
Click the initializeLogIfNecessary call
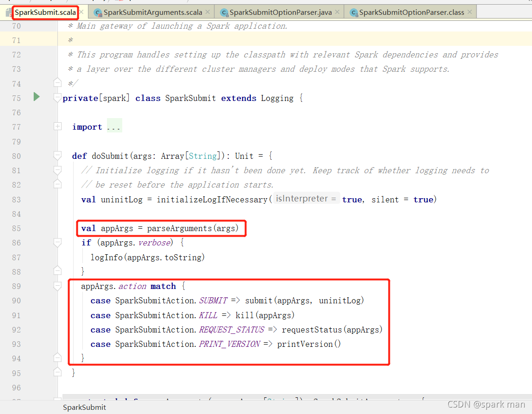pyautogui.click(x=212, y=200)
